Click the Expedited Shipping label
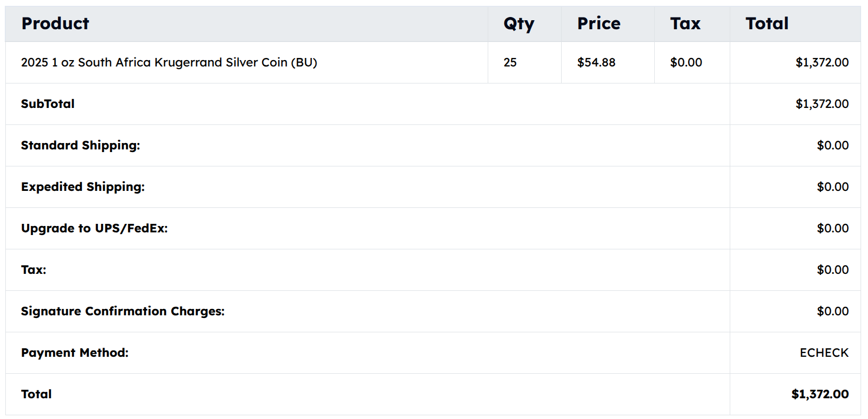Image resolution: width=868 pixels, height=419 pixels. coord(83,187)
